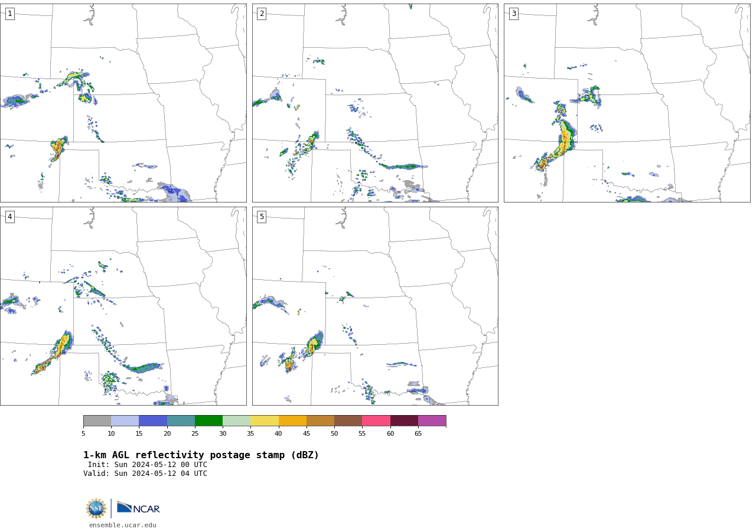756x532 pixels.
Task: Select the maroon 60-65 dBZ swatch
Action: tap(404, 421)
